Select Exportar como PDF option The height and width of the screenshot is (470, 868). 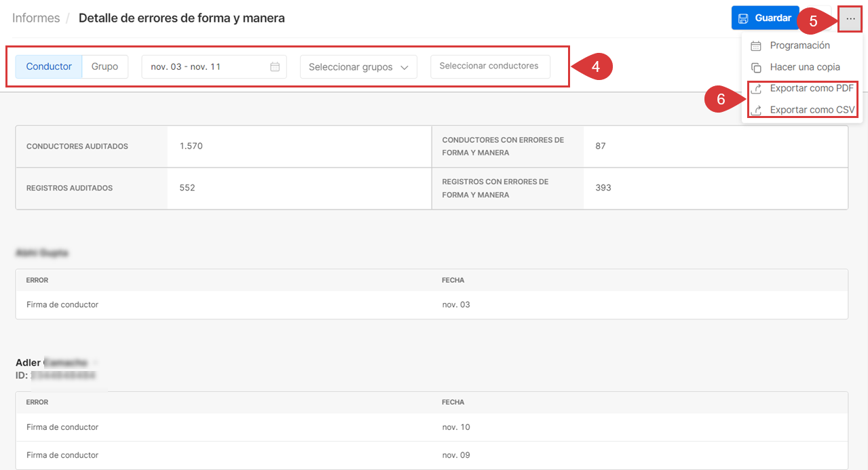pos(812,88)
